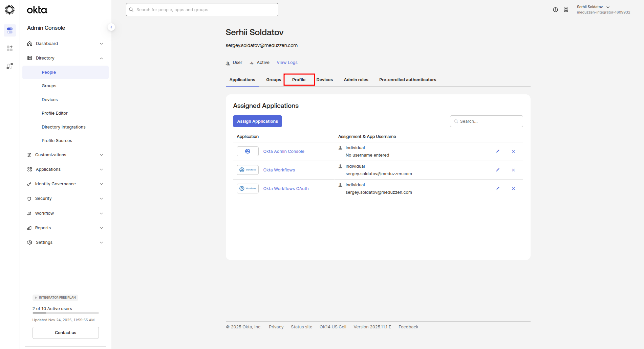Screen dimensions: 644x349
Task: Click the Workflow sidebar icon
Action: tap(29, 213)
